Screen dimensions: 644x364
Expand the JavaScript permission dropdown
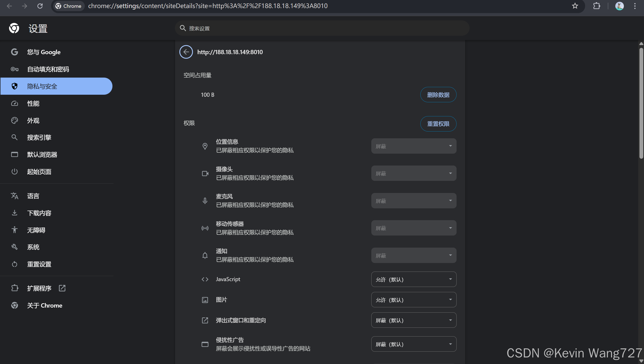[x=414, y=279]
